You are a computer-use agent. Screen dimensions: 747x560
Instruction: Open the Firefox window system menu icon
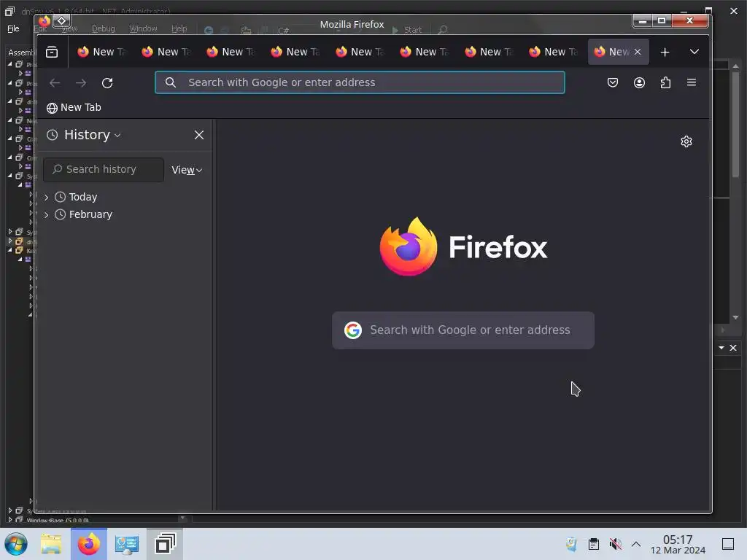[44, 21]
